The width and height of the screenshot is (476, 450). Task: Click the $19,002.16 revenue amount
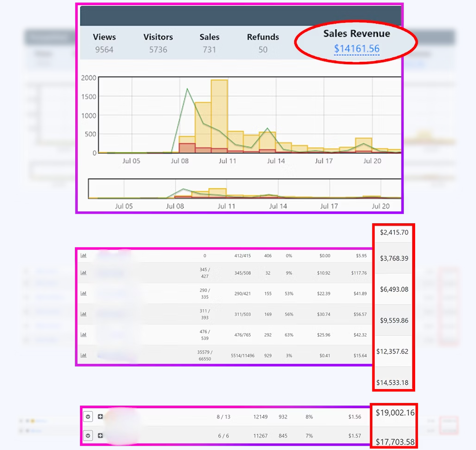pyautogui.click(x=394, y=413)
